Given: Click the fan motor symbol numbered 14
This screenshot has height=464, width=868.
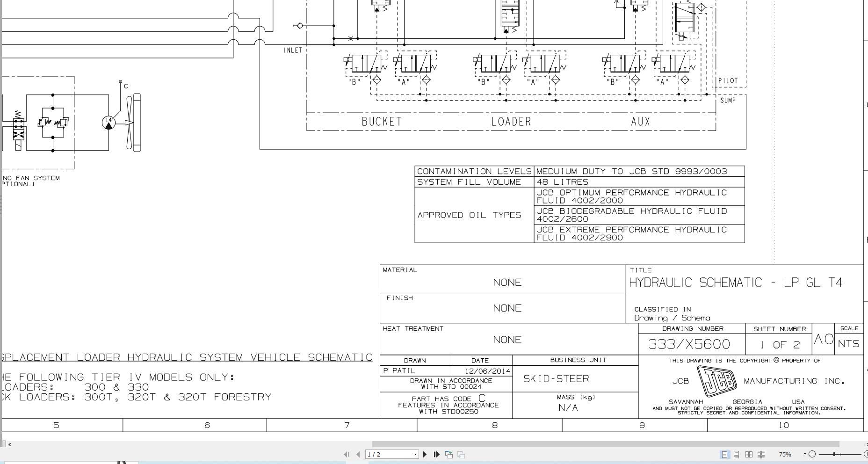Looking at the screenshot, I should click(108, 123).
